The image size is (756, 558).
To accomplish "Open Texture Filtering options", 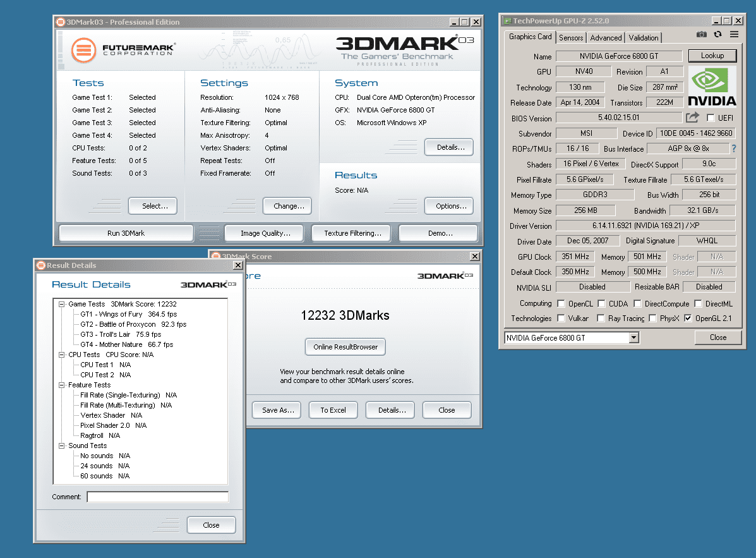I will pyautogui.click(x=352, y=233).
